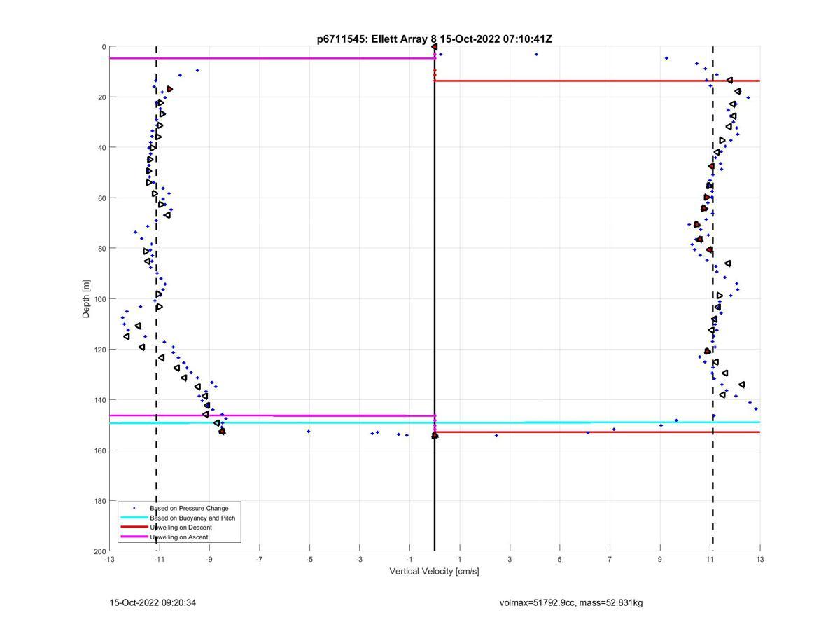Click the cyan line swatch in legend
Screen dimensions: 840x620
(x=134, y=518)
